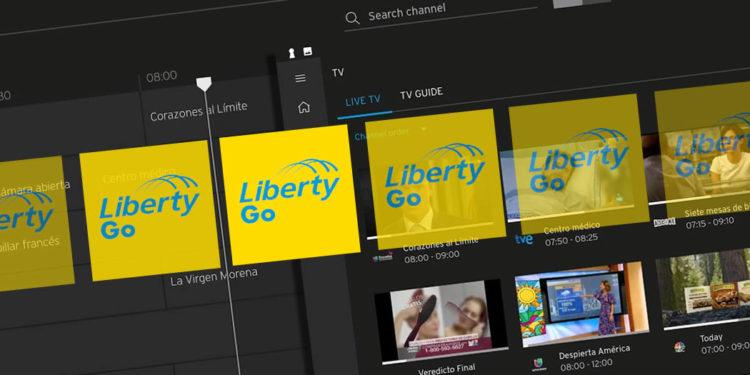
Task: Click the tve channel logo
Action: tap(524, 239)
